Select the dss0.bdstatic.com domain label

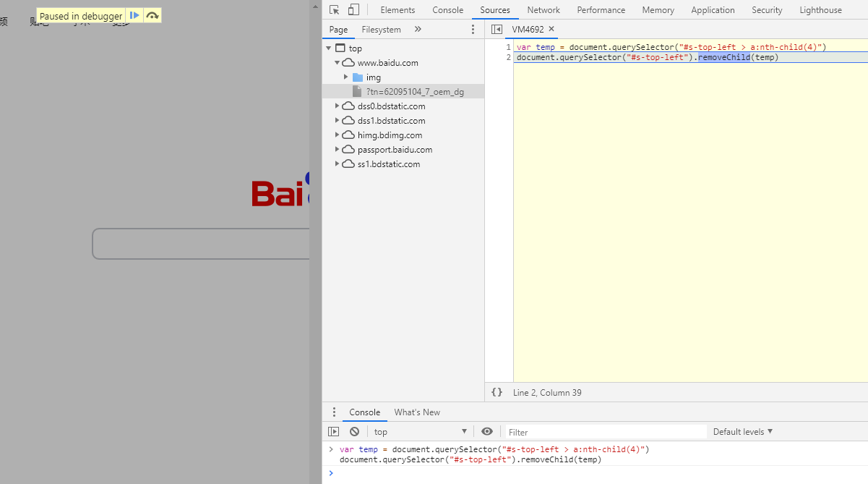point(391,106)
